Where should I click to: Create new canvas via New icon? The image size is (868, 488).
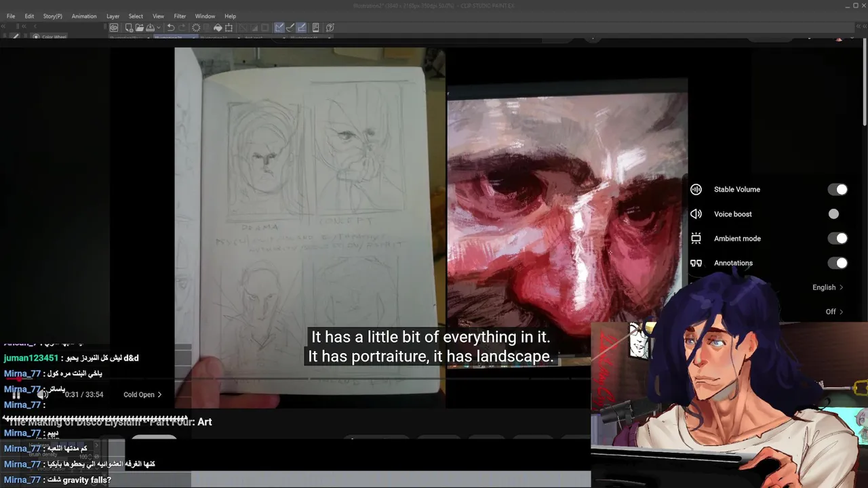[x=128, y=28]
